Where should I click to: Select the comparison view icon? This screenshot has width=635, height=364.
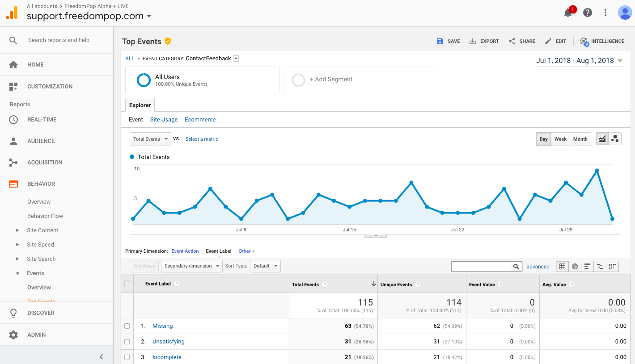click(600, 266)
